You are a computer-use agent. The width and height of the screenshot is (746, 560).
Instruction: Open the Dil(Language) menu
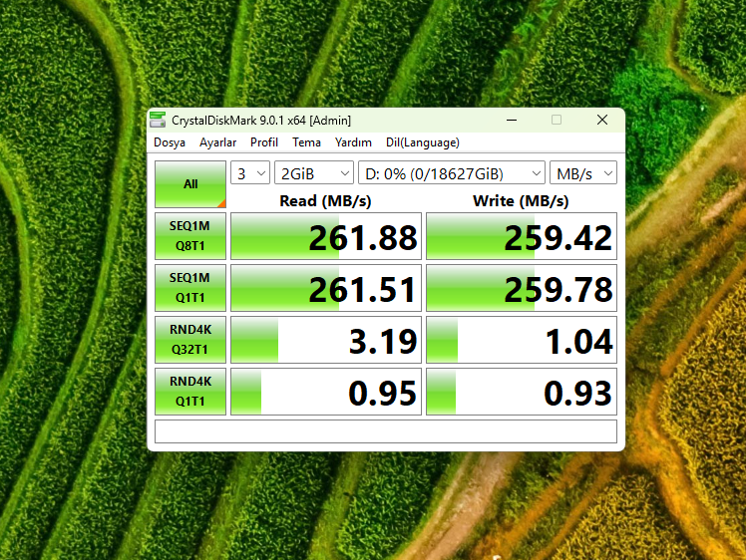pos(423,142)
